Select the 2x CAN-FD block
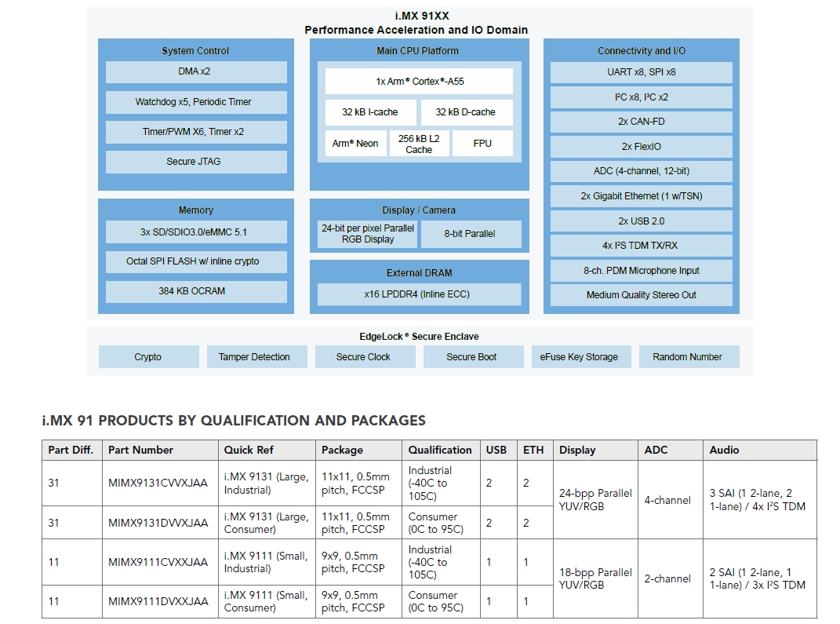The height and width of the screenshot is (624, 840). (641, 122)
